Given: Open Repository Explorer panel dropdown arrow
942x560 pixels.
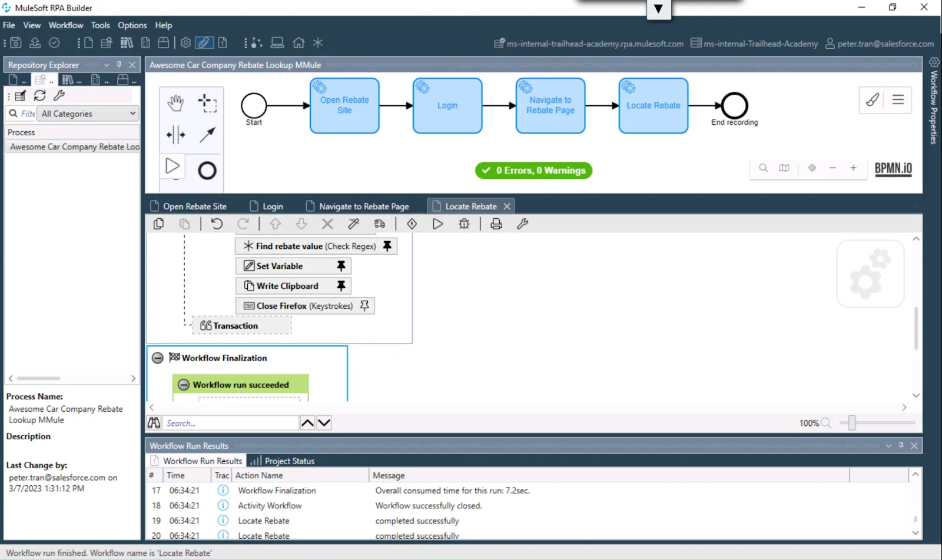Looking at the screenshot, I should tap(107, 65).
